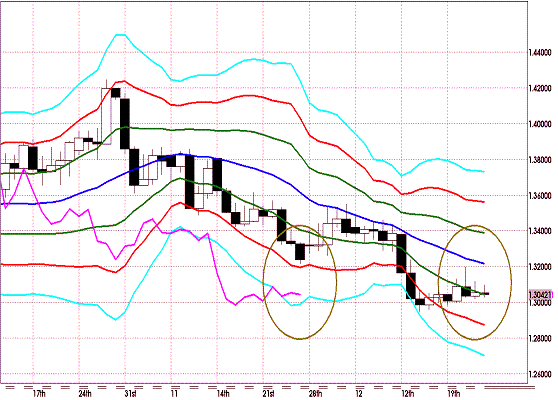Click the 11 date label on time axis
The height and width of the screenshot is (400, 558).
pos(174,394)
